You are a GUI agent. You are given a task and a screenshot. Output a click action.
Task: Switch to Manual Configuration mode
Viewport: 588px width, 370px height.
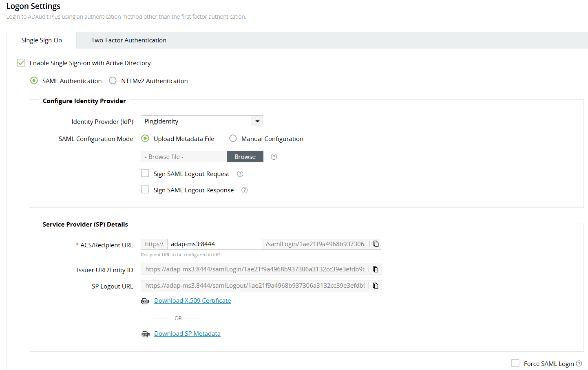click(233, 139)
